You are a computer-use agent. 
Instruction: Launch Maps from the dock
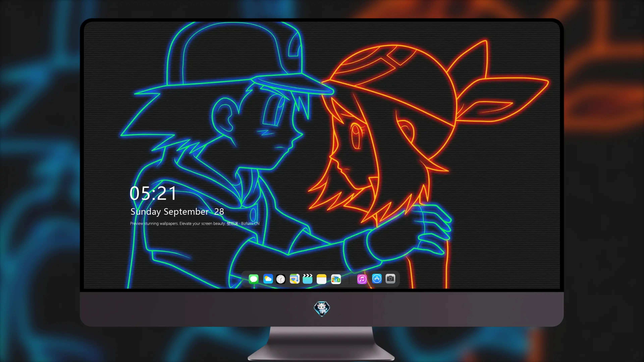[294, 279]
